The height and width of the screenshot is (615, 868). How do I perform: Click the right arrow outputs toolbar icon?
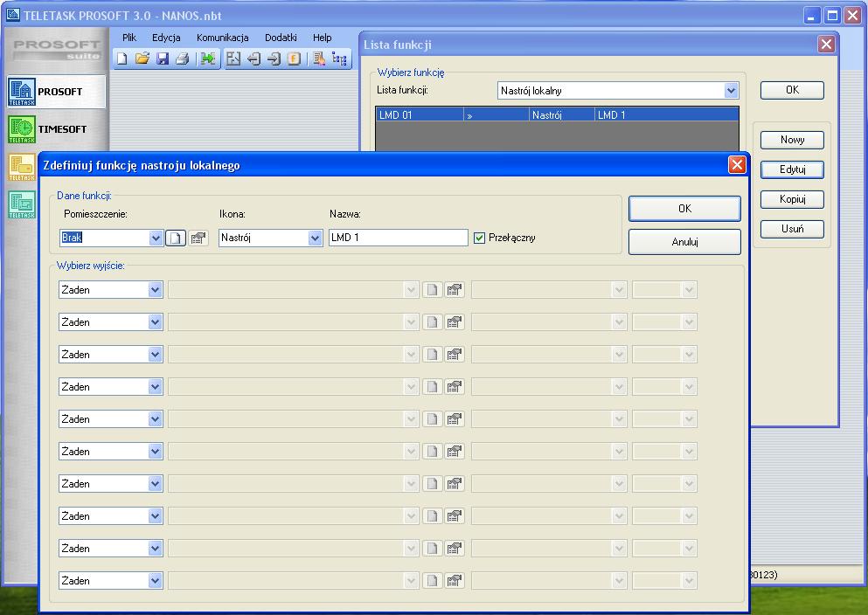pos(274,59)
